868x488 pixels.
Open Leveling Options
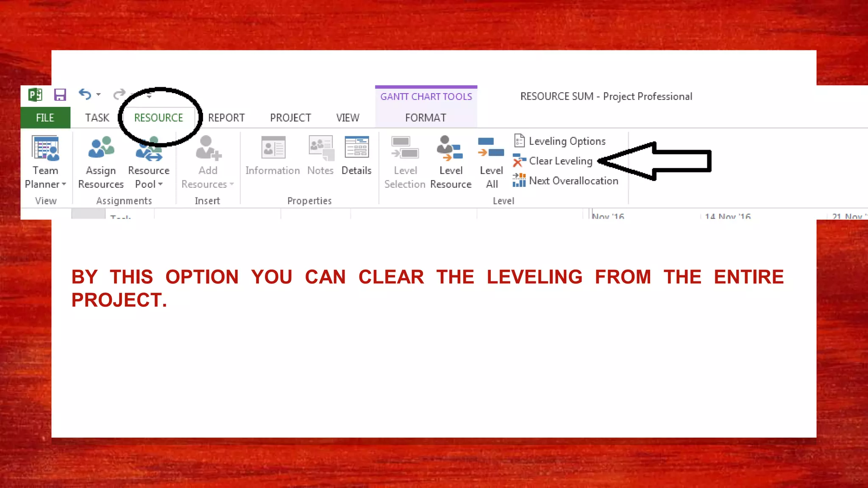point(559,141)
